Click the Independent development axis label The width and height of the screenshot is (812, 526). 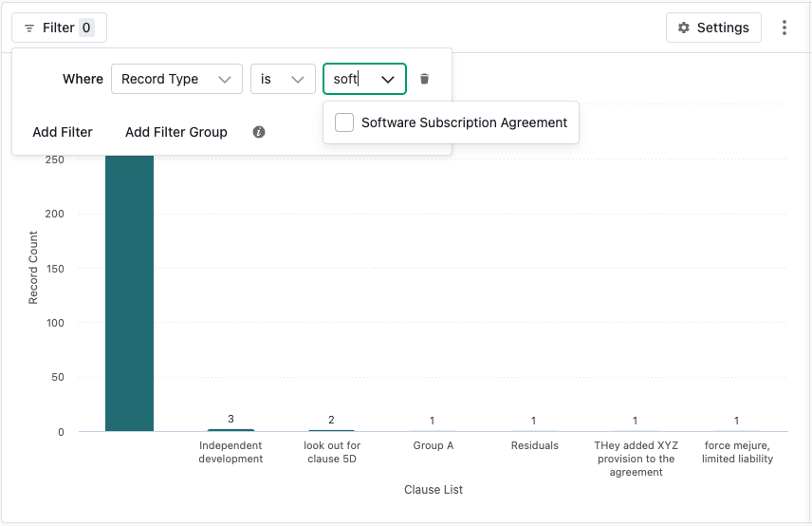(x=231, y=452)
